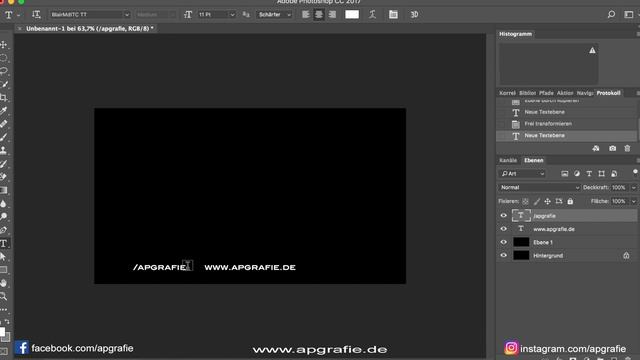
Task: Select the Zoom tool in toolbar
Action: coord(4,296)
